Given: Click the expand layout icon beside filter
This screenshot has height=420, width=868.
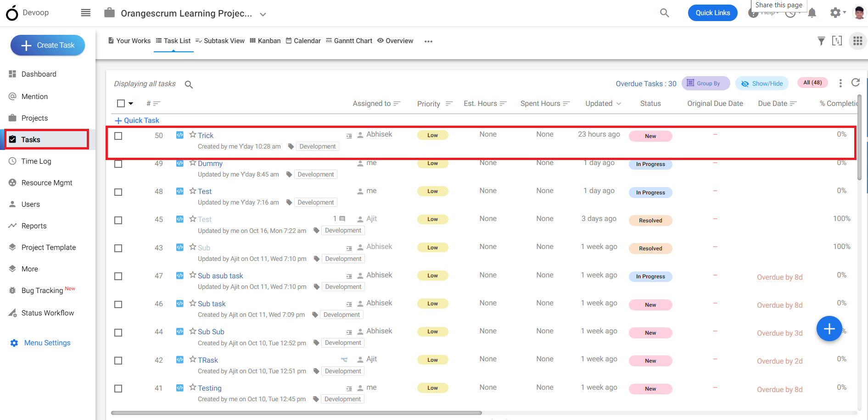Looking at the screenshot, I should 837,41.
